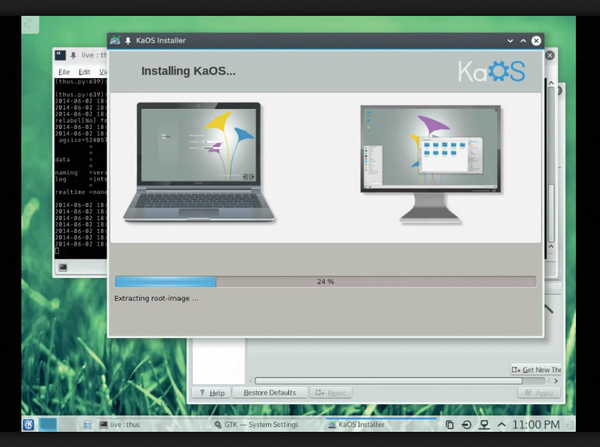
Task: Click the scroll-up arrow of vertical scrollbar
Action: click(x=551, y=83)
